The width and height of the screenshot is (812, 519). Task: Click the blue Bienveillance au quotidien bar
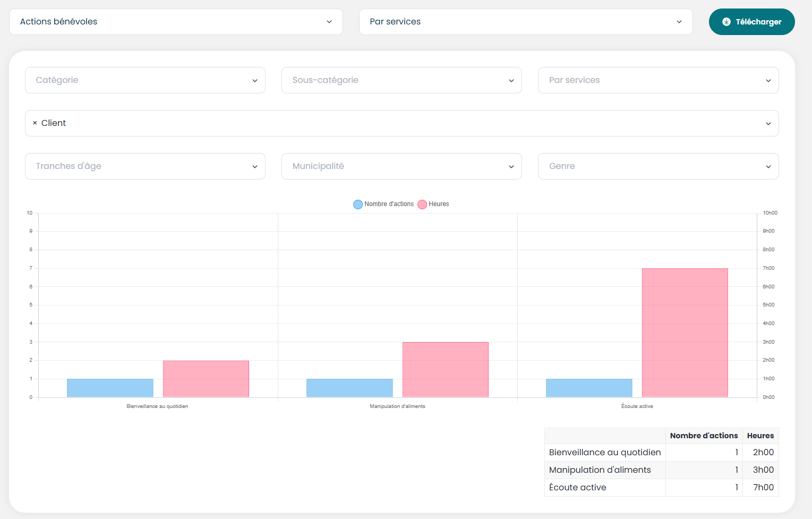110,388
